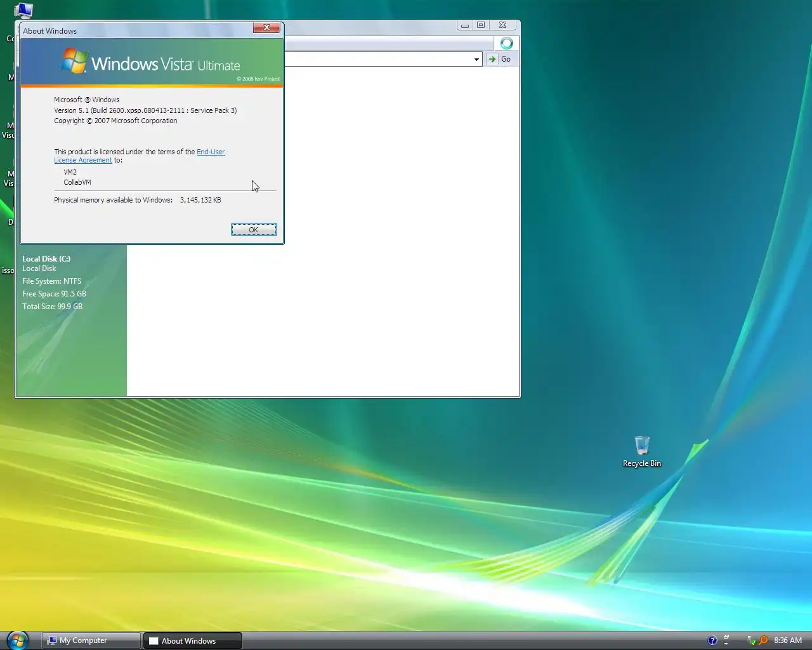Switch to My Computer taskbar button
The height and width of the screenshot is (650, 812).
click(x=92, y=640)
